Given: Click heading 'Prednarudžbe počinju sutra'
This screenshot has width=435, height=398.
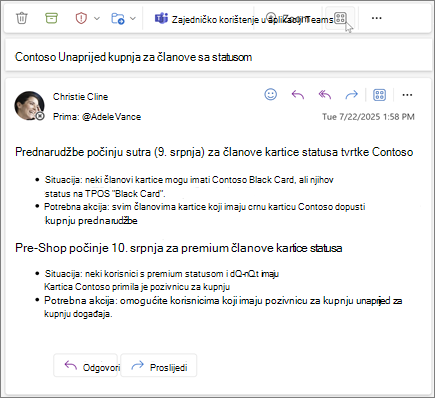Looking at the screenshot, I should (x=214, y=152).
